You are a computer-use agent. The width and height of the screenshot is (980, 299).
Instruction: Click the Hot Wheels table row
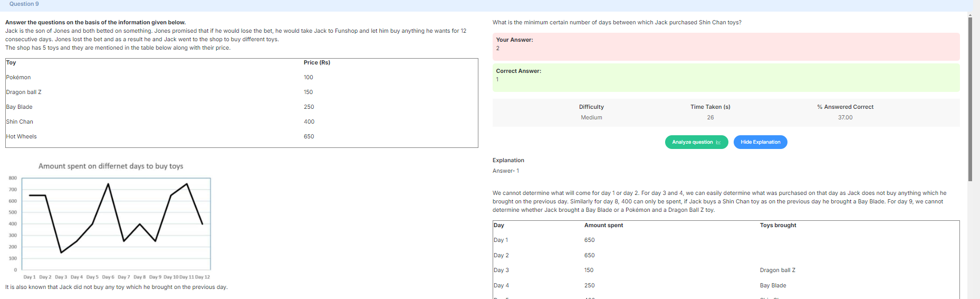tap(242, 136)
